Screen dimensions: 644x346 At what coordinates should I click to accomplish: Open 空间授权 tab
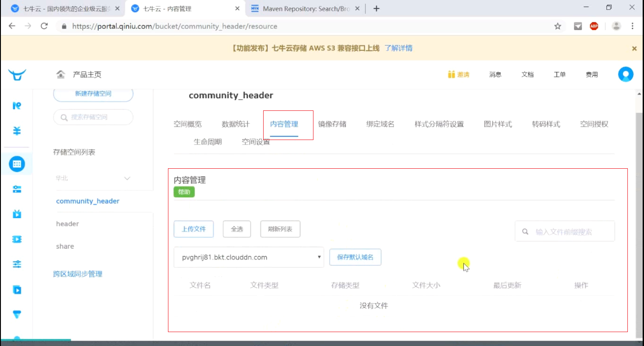coord(594,124)
